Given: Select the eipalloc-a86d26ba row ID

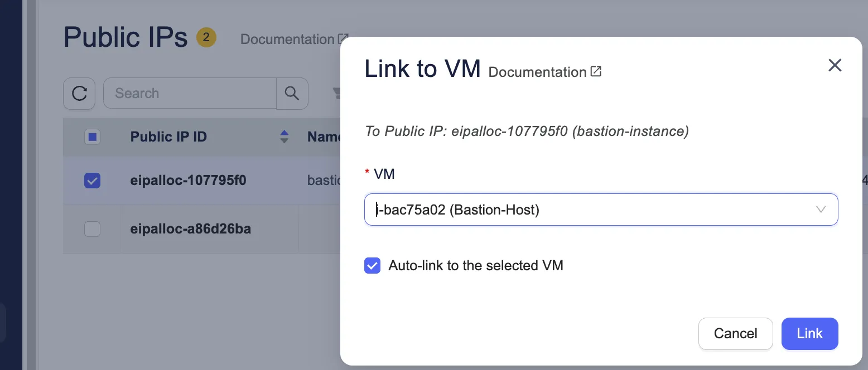Looking at the screenshot, I should tap(190, 229).
